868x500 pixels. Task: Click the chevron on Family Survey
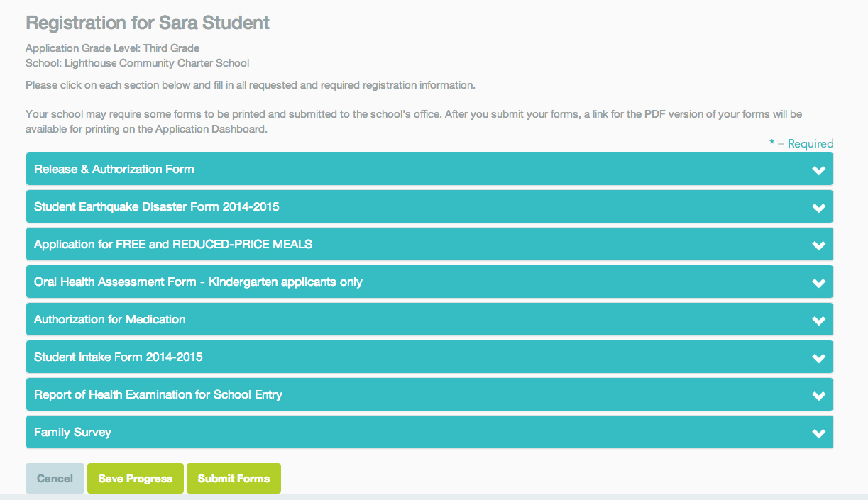818,432
